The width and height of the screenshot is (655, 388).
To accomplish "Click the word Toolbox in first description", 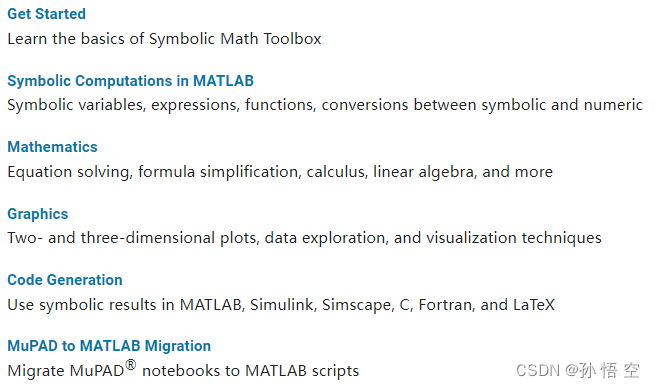I will click(x=292, y=39).
